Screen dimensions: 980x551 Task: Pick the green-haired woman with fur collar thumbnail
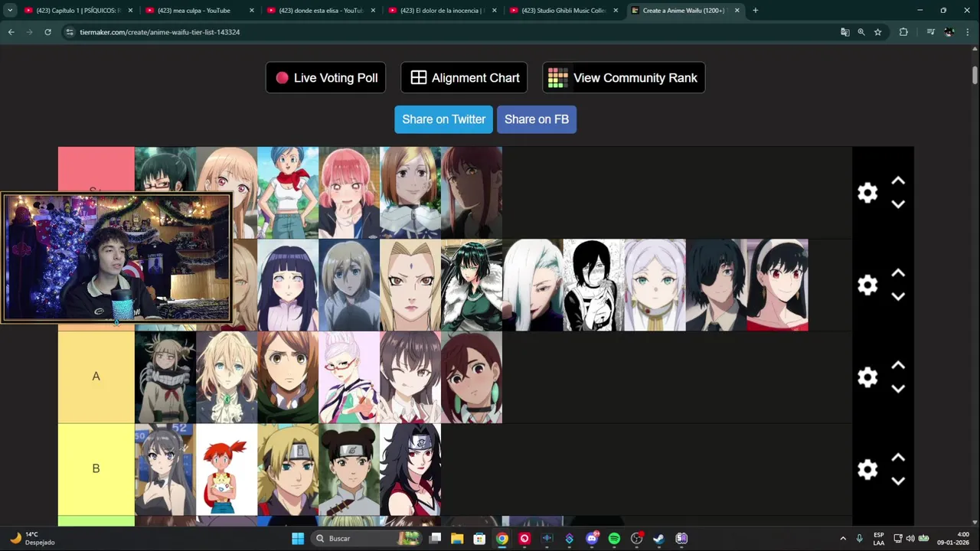tap(472, 285)
